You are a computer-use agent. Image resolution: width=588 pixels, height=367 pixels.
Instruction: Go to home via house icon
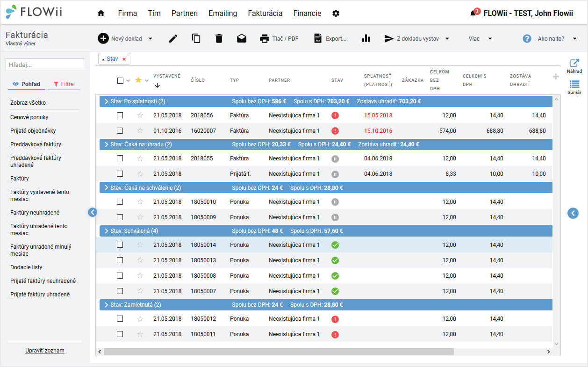click(101, 14)
